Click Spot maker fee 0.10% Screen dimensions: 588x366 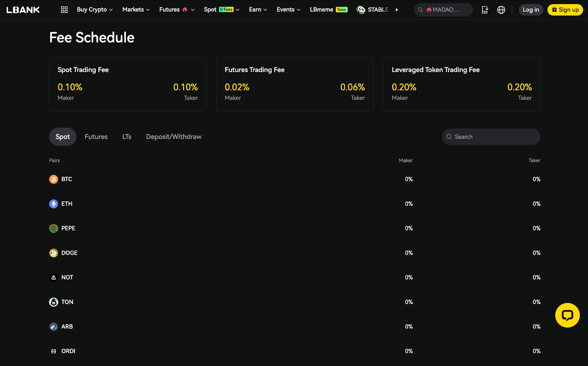coord(70,87)
